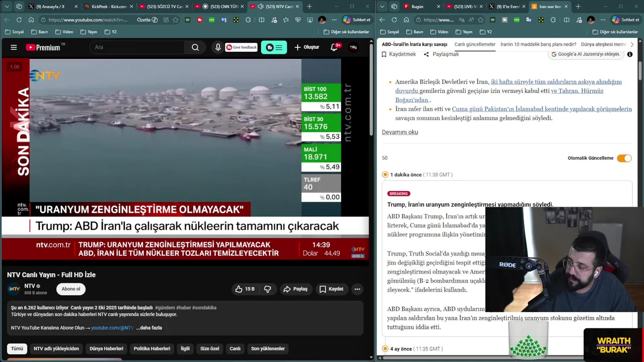Open Extensions puzzle icon in YouTube window
644x362 pixels.
(x=248, y=20)
